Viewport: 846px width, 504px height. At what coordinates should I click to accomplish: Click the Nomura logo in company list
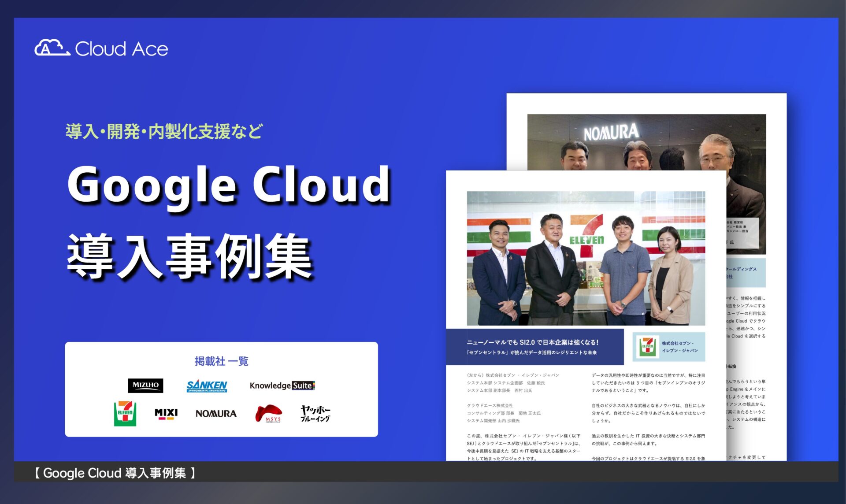coord(216,414)
